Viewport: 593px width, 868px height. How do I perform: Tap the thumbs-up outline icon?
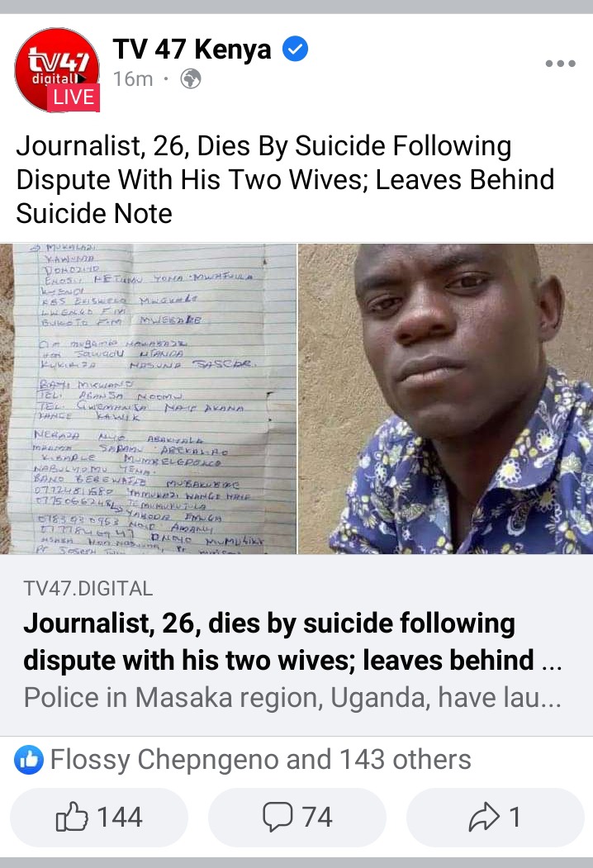[72, 817]
